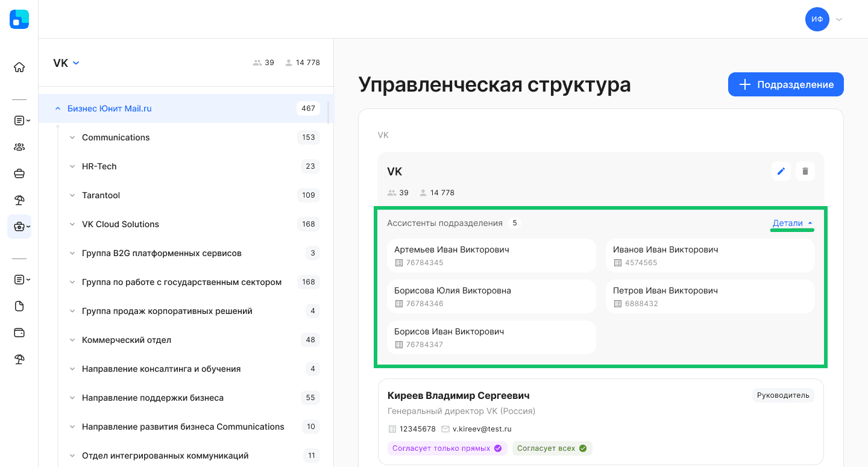Click Ассистенты подразделения count 5
This screenshot has height=467, width=868.
point(515,223)
